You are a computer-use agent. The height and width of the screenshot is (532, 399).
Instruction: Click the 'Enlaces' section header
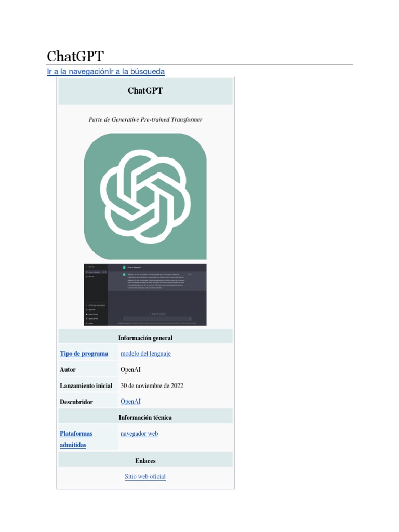point(145,461)
